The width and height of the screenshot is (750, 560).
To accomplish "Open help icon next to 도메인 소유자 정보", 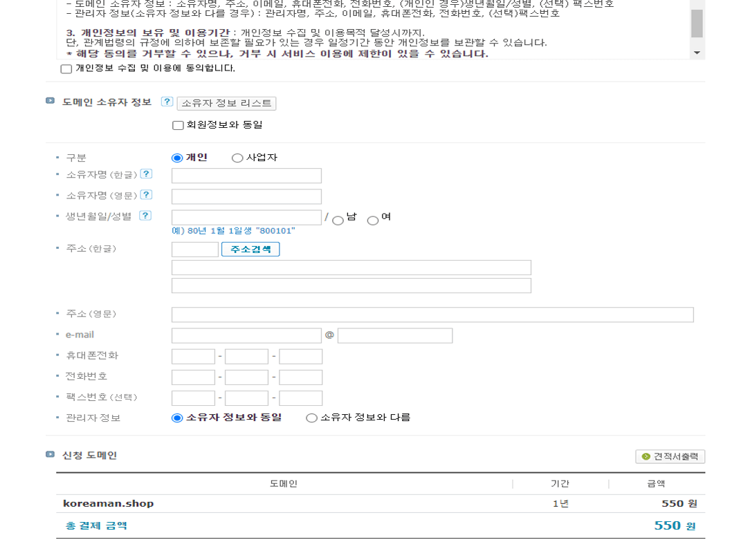I will 167,102.
